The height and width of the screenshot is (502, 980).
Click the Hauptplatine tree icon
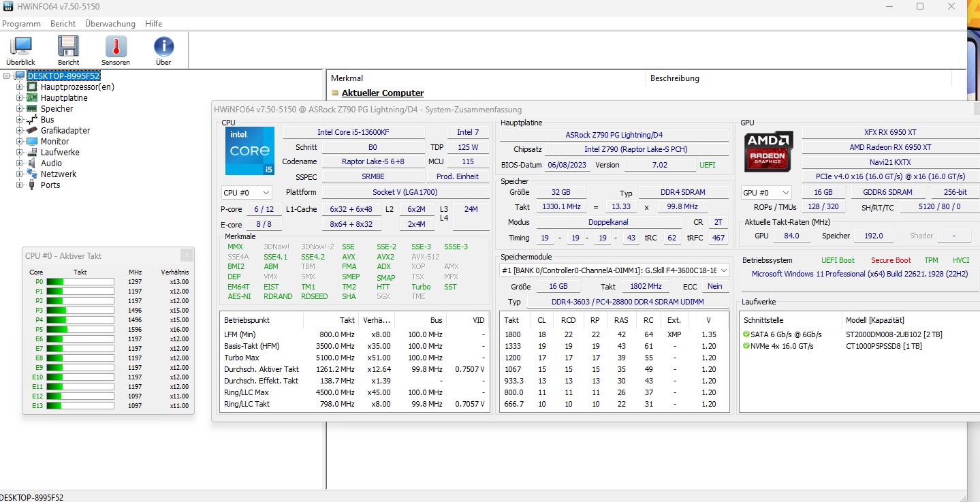point(31,98)
